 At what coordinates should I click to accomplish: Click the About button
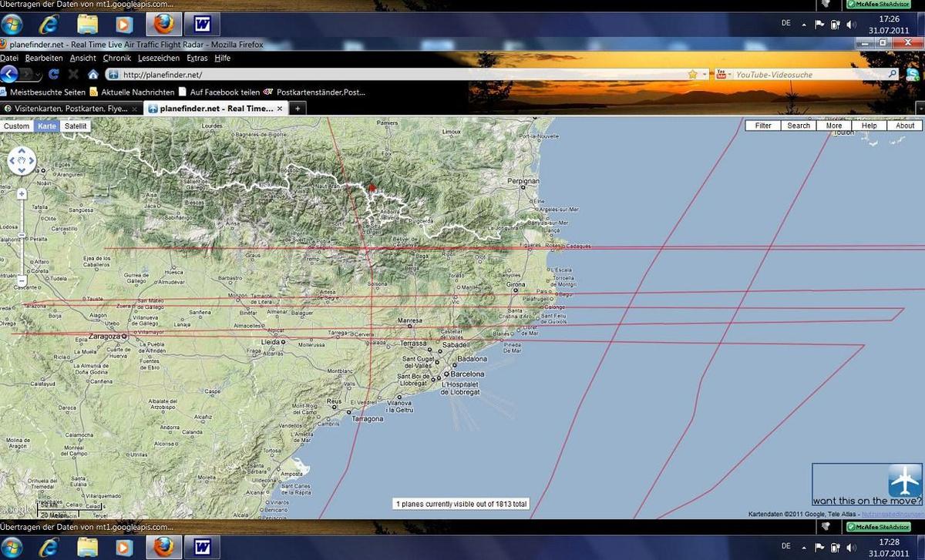point(905,126)
